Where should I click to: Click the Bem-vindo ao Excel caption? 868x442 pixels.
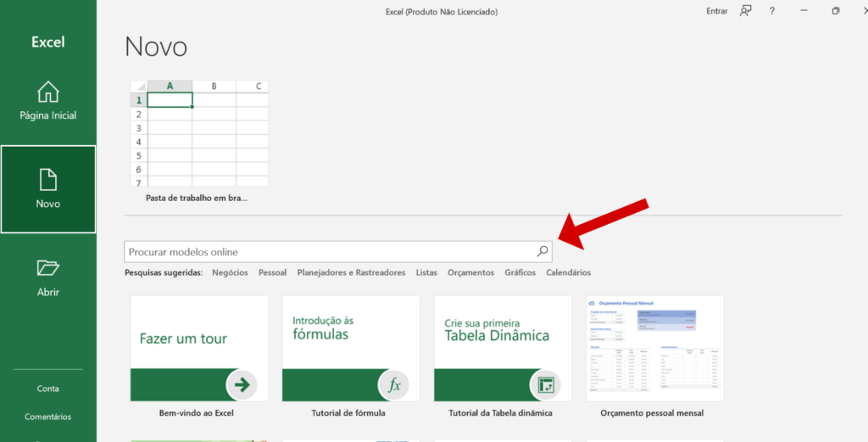pyautogui.click(x=197, y=413)
